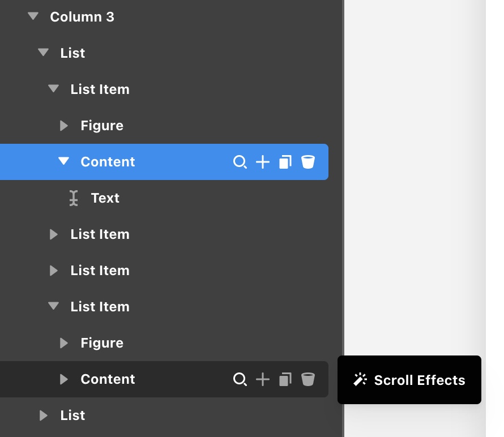Collapse the selected Content node
Screen dimensions: 504x437
pyautogui.click(x=64, y=162)
